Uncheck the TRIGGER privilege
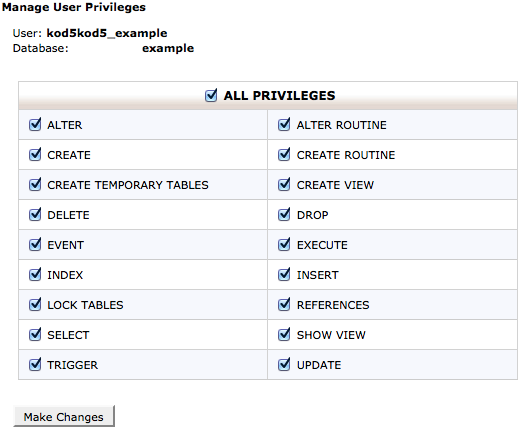The image size is (532, 438). pyautogui.click(x=35, y=365)
